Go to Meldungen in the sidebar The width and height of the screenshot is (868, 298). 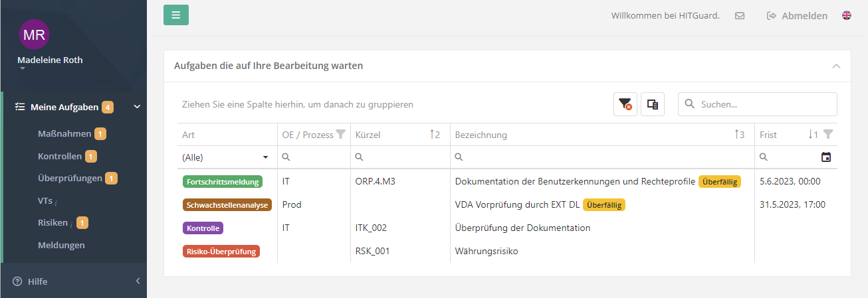[x=61, y=245]
